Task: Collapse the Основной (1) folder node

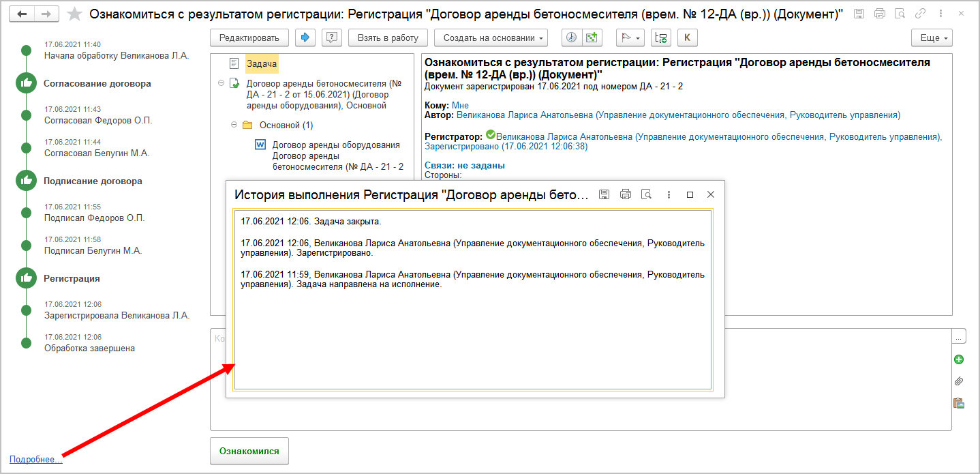Action: (x=234, y=125)
